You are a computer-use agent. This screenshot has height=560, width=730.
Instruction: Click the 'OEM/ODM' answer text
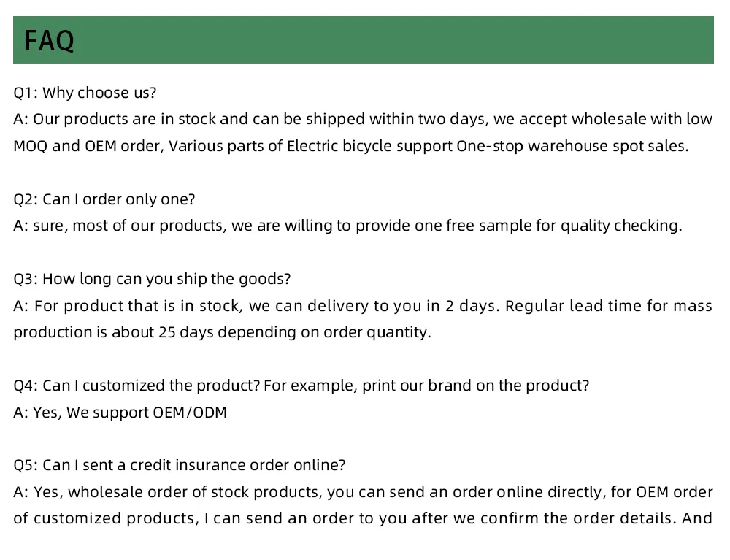[190, 413]
